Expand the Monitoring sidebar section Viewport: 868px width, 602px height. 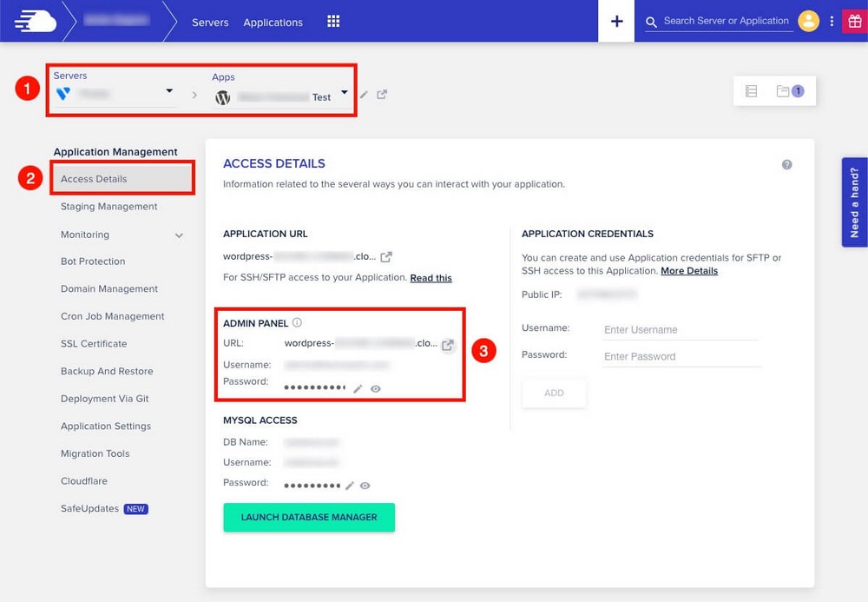coord(180,235)
